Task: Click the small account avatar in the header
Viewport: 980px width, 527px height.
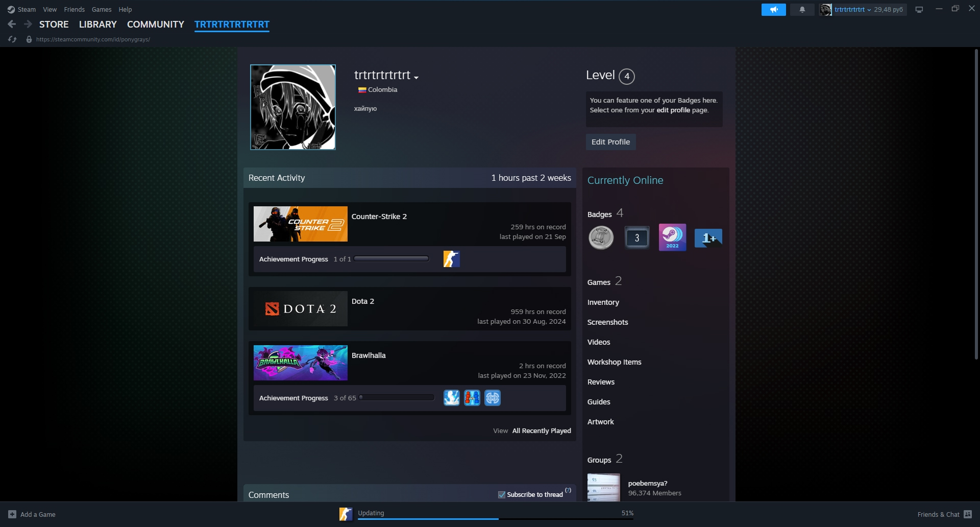Action: (x=825, y=10)
